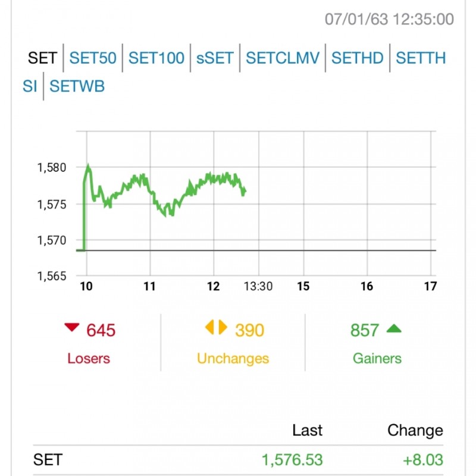The width and height of the screenshot is (476, 476).
Task: Click the 390 Unchanges count
Action: click(x=249, y=330)
